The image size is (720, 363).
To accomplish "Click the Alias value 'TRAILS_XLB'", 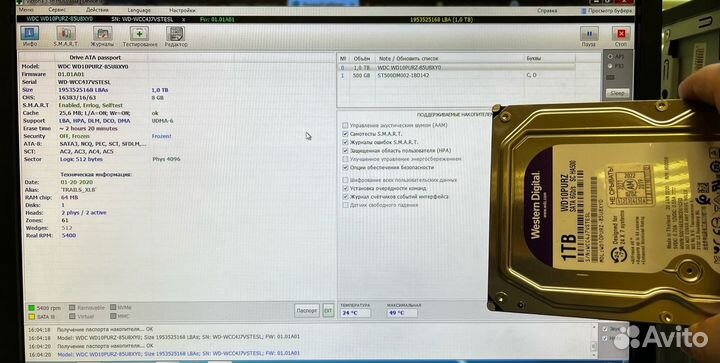I will 79,190.
